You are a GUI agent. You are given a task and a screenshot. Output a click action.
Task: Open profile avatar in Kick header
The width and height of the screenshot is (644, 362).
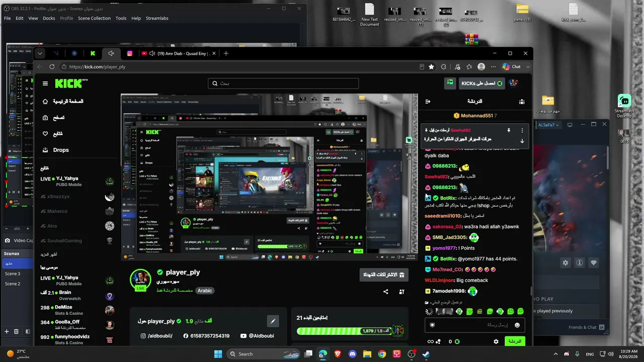(513, 83)
